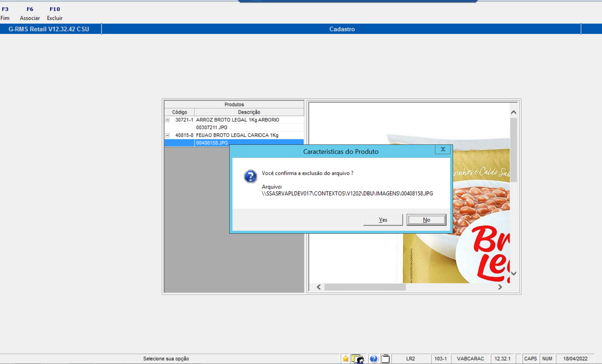Click the F6 Associar menu item

click(x=30, y=13)
